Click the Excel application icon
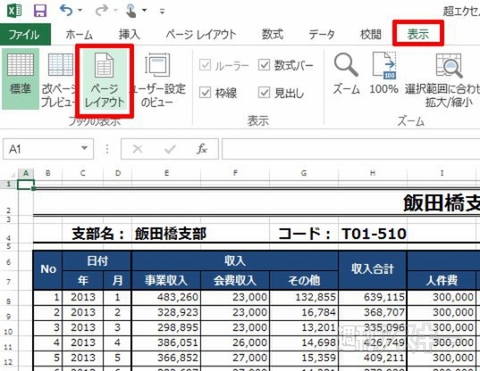 14,11
